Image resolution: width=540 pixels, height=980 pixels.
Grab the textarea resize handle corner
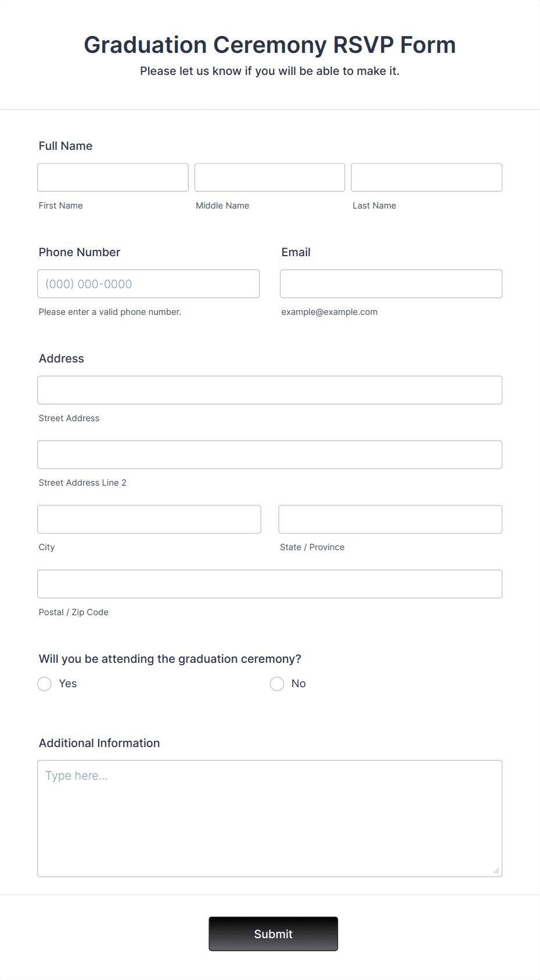point(496,871)
